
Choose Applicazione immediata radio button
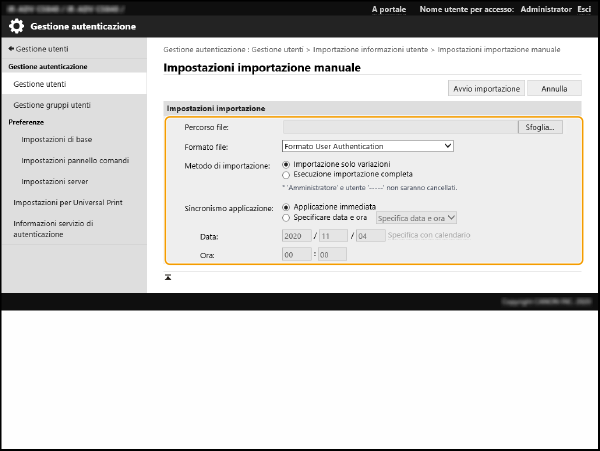click(287, 207)
